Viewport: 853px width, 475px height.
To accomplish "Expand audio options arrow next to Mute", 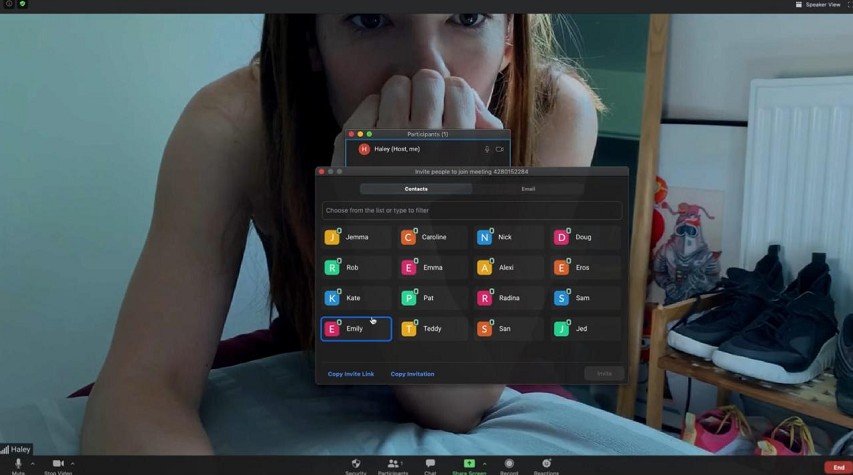I will pos(32,464).
